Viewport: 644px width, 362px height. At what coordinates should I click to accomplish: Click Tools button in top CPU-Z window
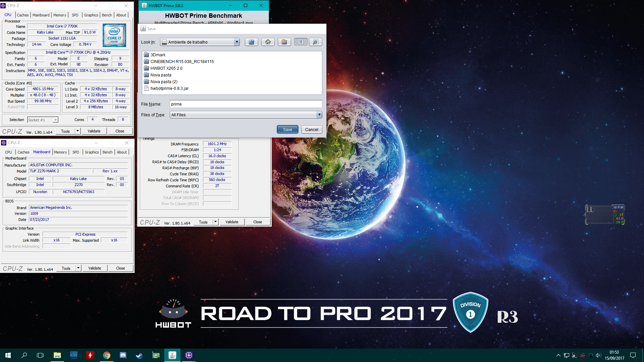coord(65,131)
